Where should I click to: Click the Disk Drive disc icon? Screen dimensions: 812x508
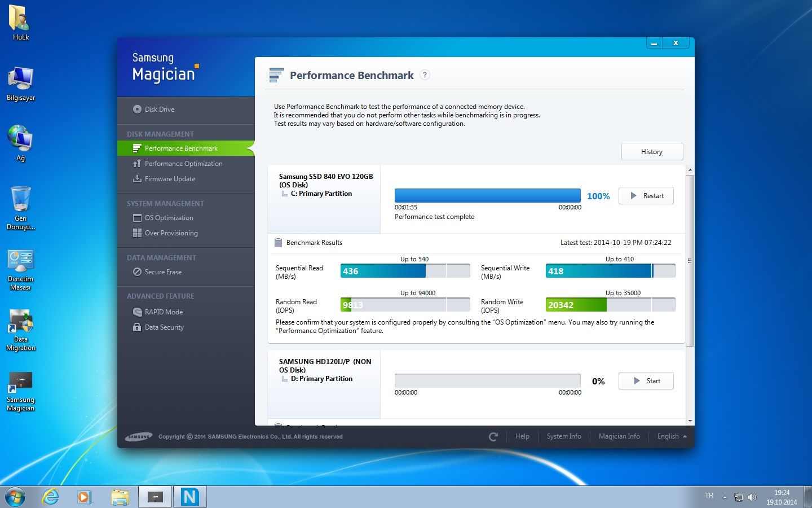coord(137,110)
